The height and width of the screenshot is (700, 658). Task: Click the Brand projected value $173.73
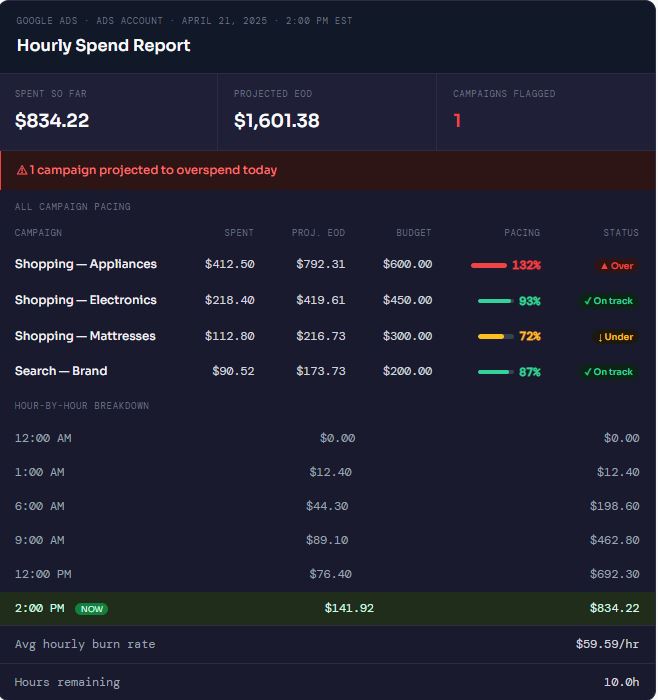[x=321, y=371]
